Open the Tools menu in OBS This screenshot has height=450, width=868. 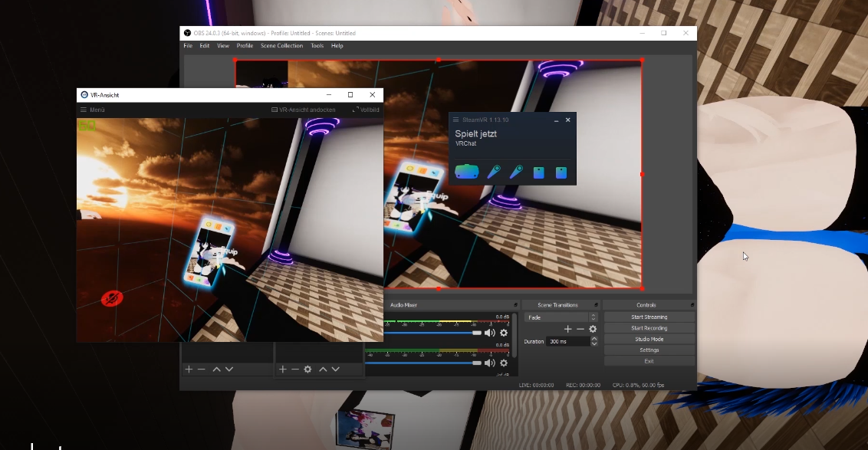317,46
